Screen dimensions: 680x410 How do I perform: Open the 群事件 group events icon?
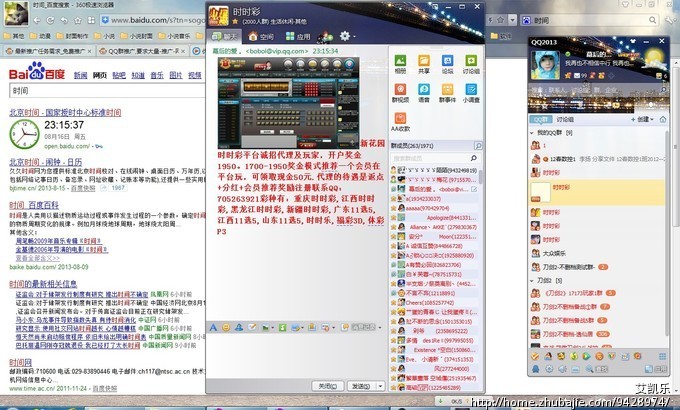(447, 92)
